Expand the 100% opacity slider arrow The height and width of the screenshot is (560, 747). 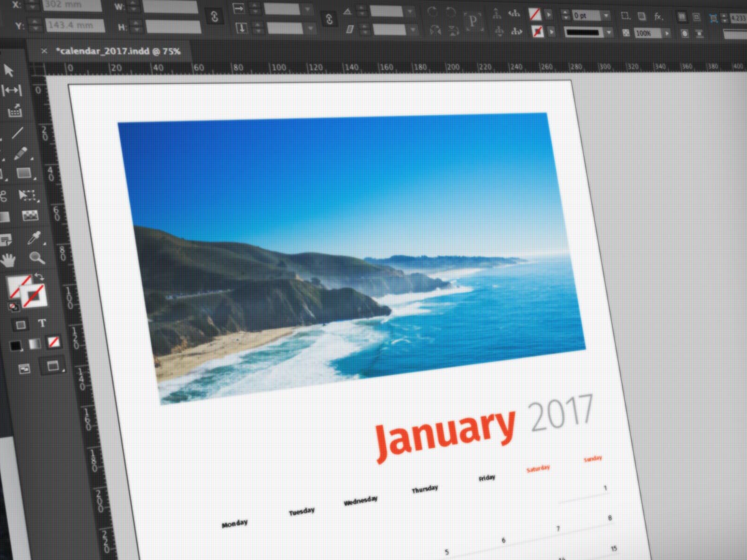click(667, 33)
